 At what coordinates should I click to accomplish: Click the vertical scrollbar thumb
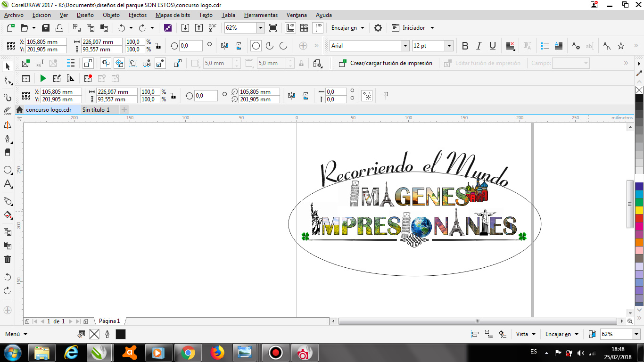pyautogui.click(x=630, y=204)
